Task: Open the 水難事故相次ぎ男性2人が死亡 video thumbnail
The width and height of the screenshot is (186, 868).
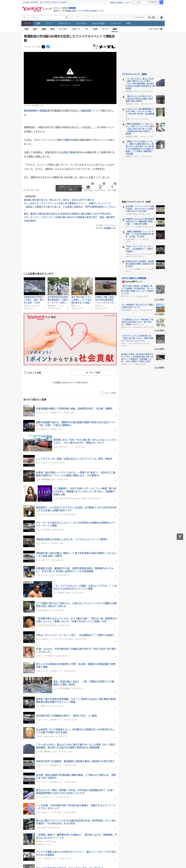Action: [x=34, y=286]
